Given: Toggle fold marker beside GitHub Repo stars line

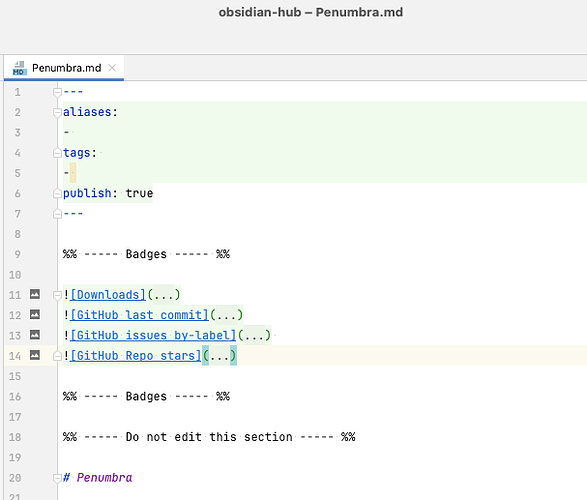Looking at the screenshot, I should click(x=57, y=356).
